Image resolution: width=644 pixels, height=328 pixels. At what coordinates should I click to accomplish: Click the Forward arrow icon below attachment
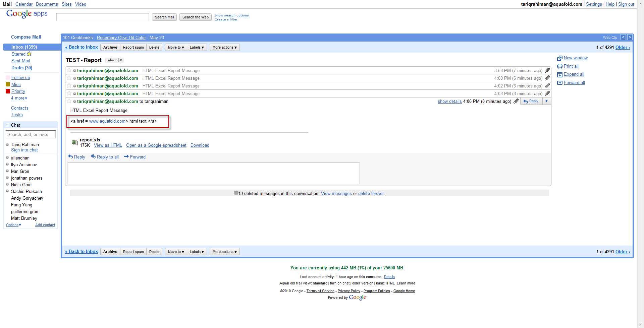[x=126, y=156]
